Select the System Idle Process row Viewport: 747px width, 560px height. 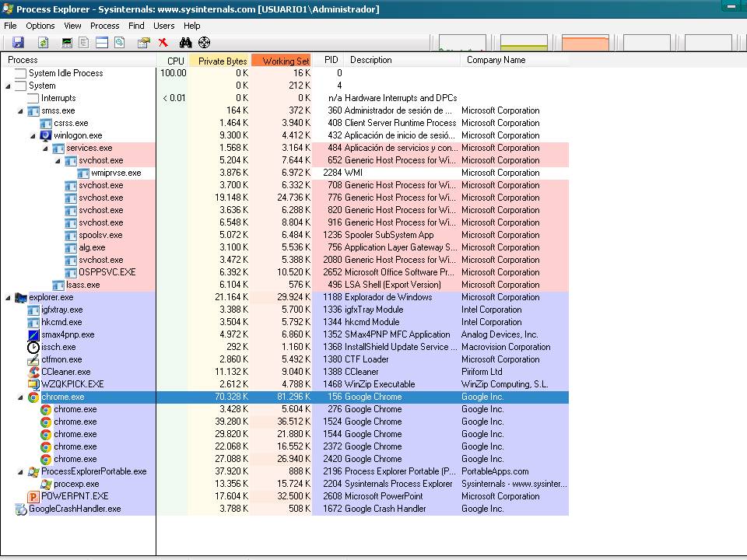pos(285,73)
